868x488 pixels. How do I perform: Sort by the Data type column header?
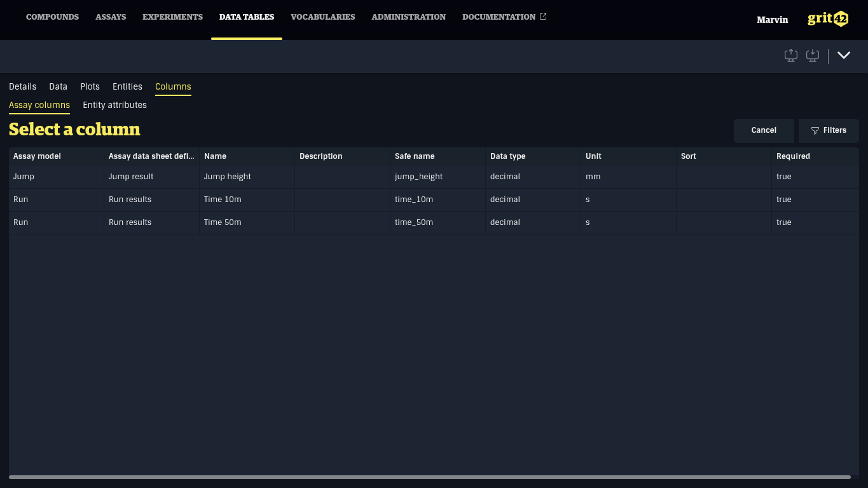507,156
